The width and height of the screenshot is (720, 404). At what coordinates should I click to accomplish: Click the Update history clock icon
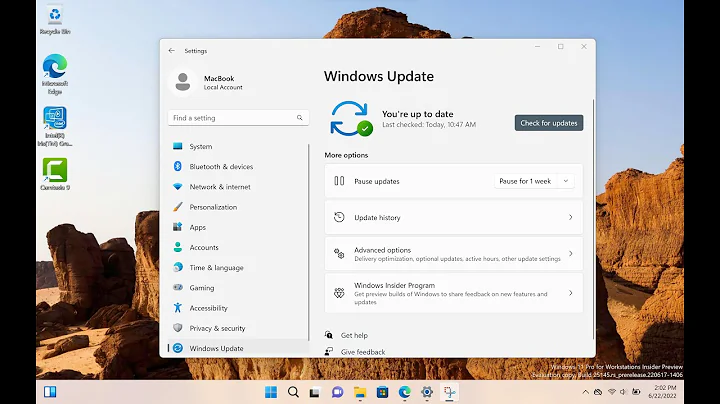tap(339, 217)
